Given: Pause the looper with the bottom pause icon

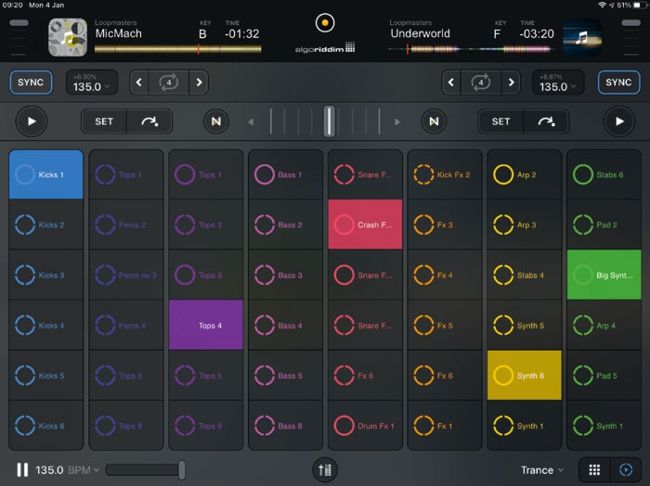Looking at the screenshot, I should [22, 469].
